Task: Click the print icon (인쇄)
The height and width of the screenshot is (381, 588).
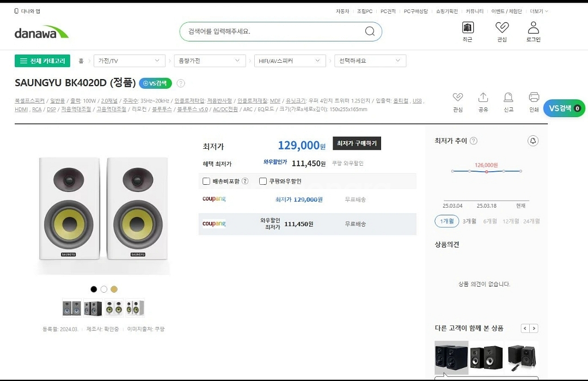Action: click(534, 97)
